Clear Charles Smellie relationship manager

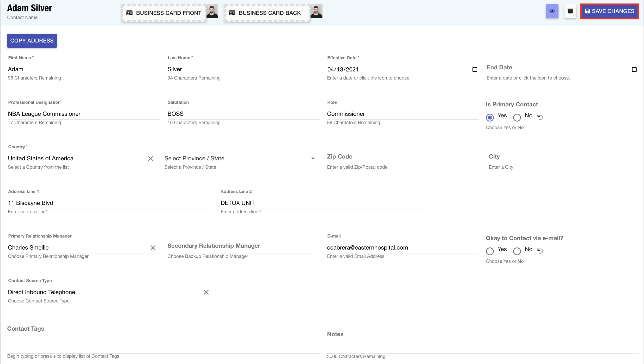[153, 248]
